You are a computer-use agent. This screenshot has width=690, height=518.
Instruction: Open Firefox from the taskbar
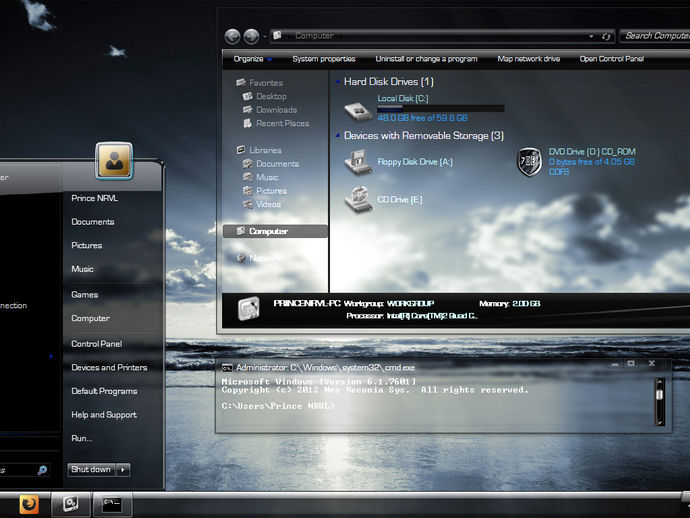(29, 504)
